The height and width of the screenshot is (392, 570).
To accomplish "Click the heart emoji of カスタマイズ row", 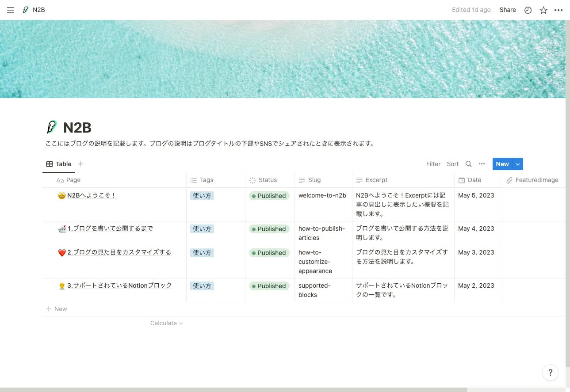I will pyautogui.click(x=62, y=253).
